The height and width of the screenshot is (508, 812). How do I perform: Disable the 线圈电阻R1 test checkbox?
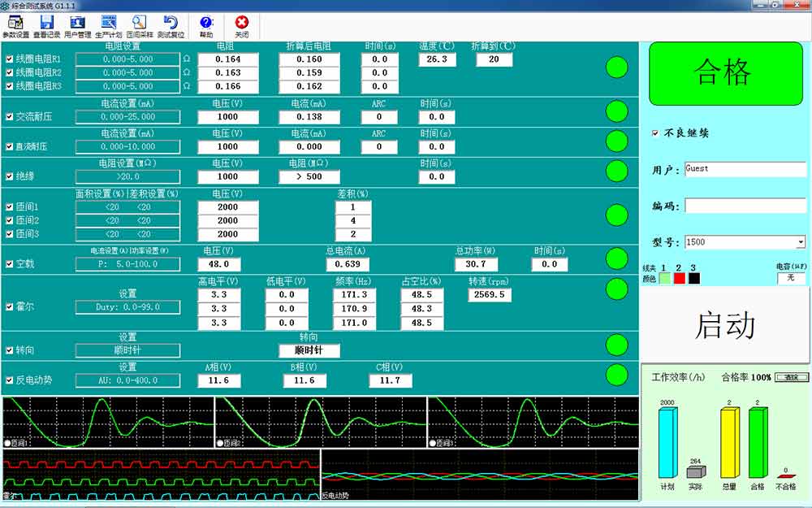point(9,59)
